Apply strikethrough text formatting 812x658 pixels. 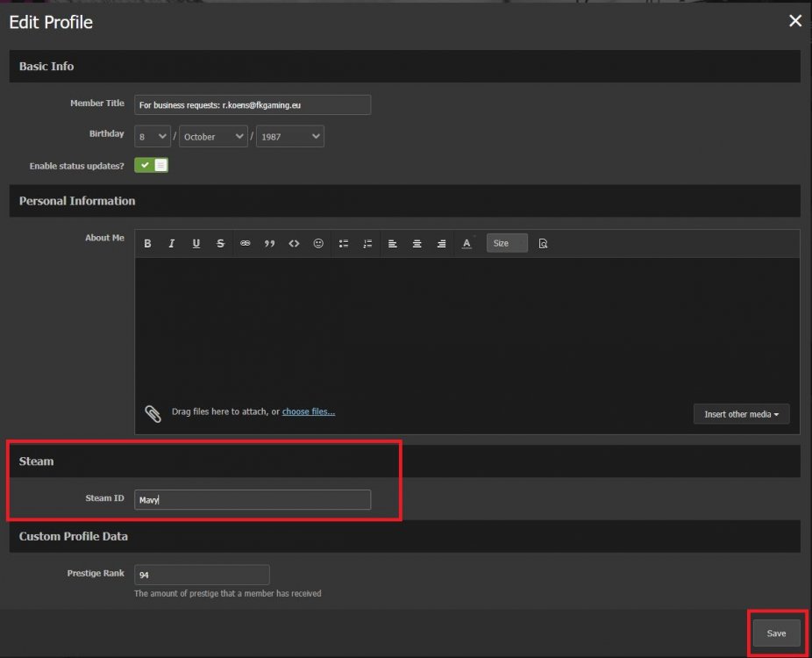[221, 244]
